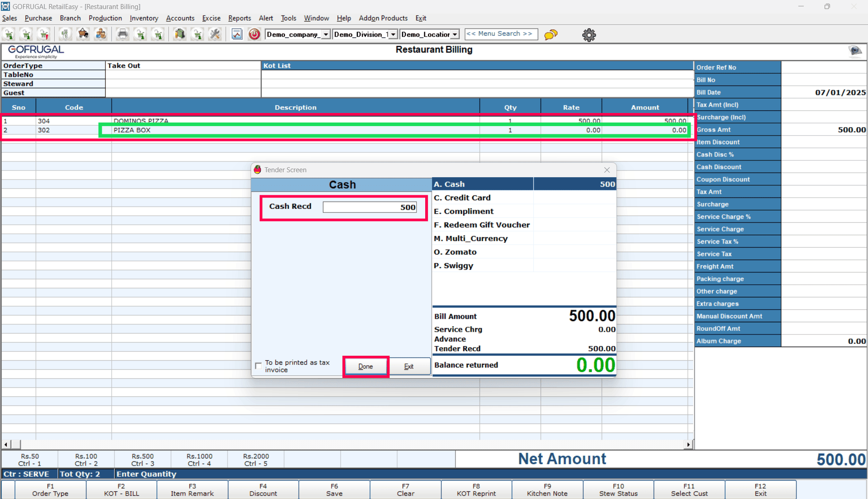Close the Tender Screen dialog
868x499 pixels.
pos(607,170)
